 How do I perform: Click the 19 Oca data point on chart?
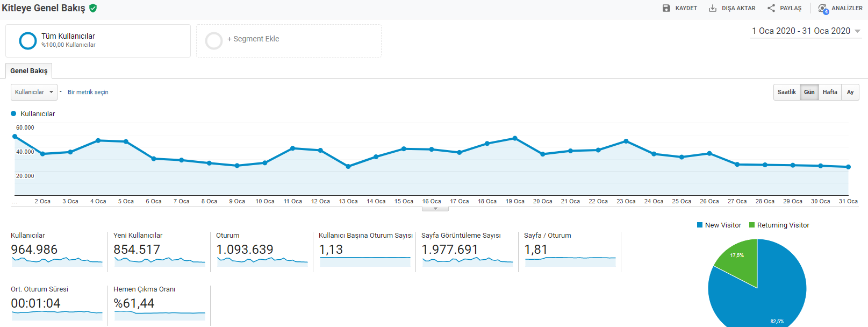click(x=515, y=138)
